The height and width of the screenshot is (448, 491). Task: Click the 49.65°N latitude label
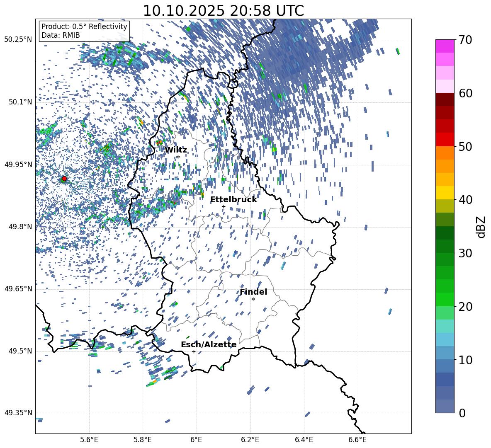[x=18, y=288]
